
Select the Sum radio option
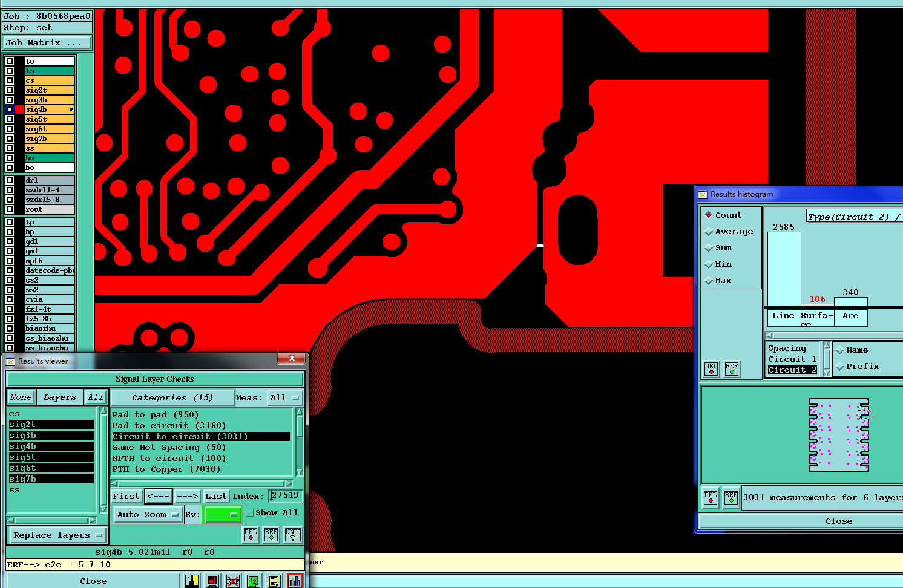point(708,248)
